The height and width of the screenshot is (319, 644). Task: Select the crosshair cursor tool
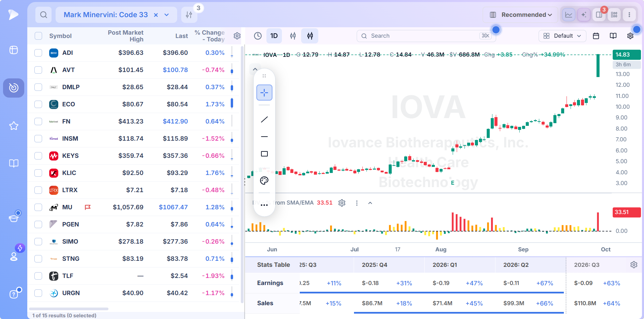pos(264,93)
